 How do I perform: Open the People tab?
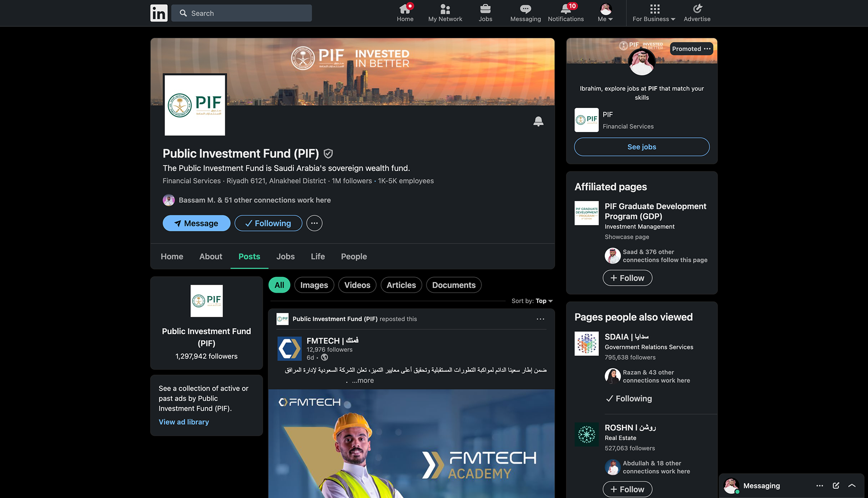[x=354, y=256]
